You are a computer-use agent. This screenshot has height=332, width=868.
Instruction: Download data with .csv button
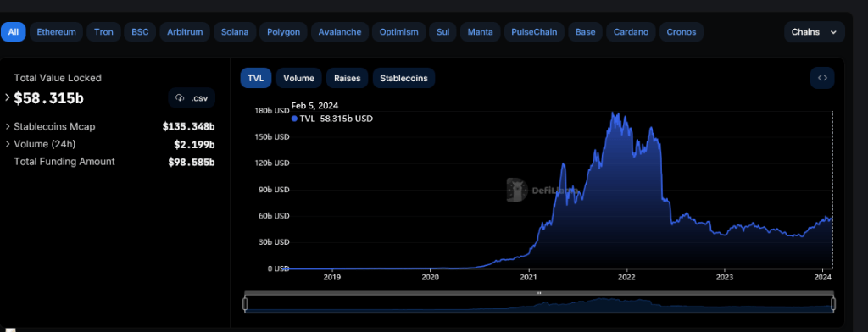192,98
